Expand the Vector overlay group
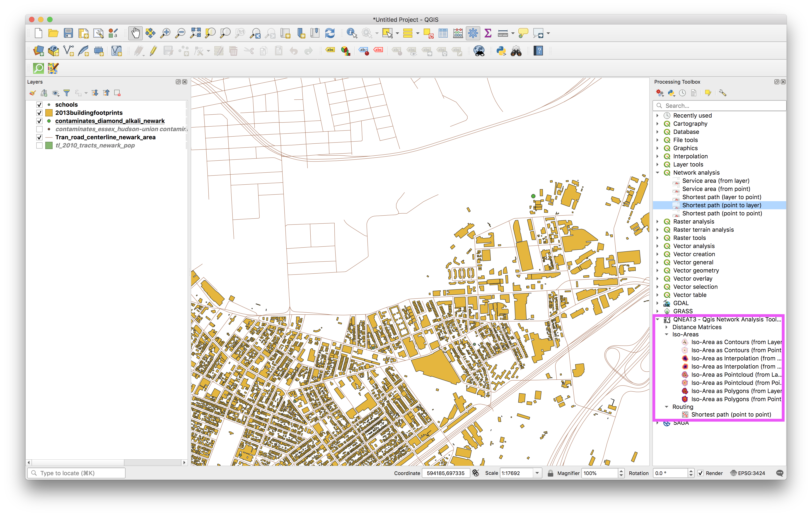The image size is (812, 516). tap(657, 279)
